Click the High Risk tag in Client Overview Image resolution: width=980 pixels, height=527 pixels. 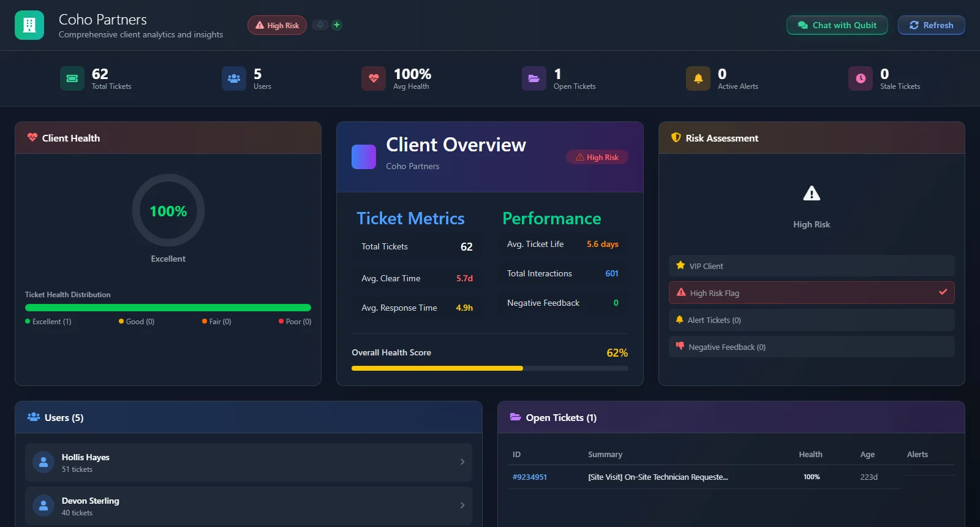pos(597,157)
